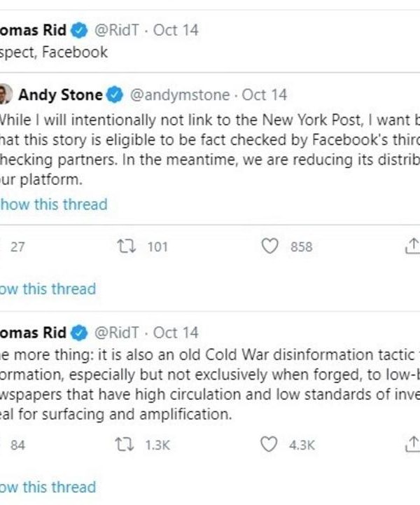The height and width of the screenshot is (505, 420).
Task: Click Andy Stone's verified badge
Action: pyautogui.click(x=115, y=95)
